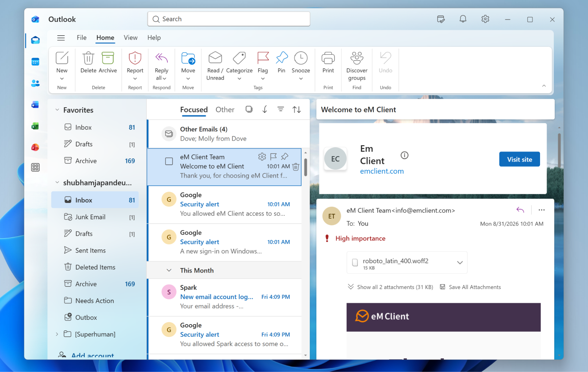Open the Help tab
Viewport: 588px width, 372px height.
[x=154, y=38]
